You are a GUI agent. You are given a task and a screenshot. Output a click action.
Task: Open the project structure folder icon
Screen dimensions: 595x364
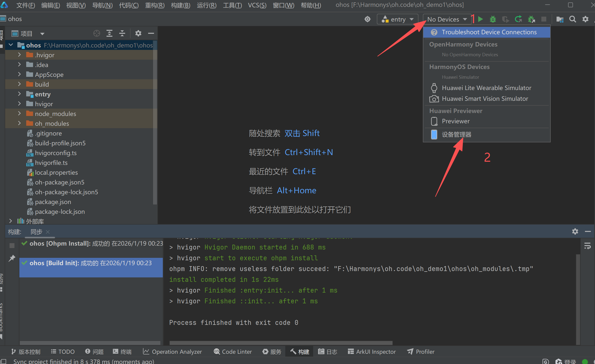(560, 19)
